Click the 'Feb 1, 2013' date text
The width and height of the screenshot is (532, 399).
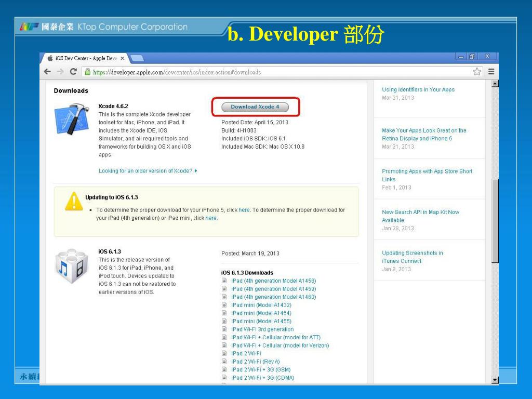pyautogui.click(x=396, y=188)
